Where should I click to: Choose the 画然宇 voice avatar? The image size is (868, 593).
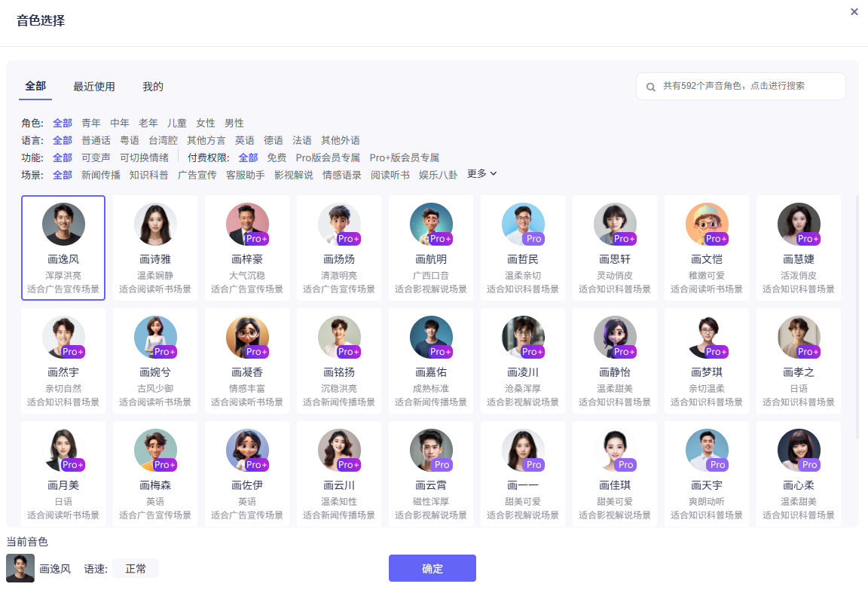pyautogui.click(x=63, y=338)
